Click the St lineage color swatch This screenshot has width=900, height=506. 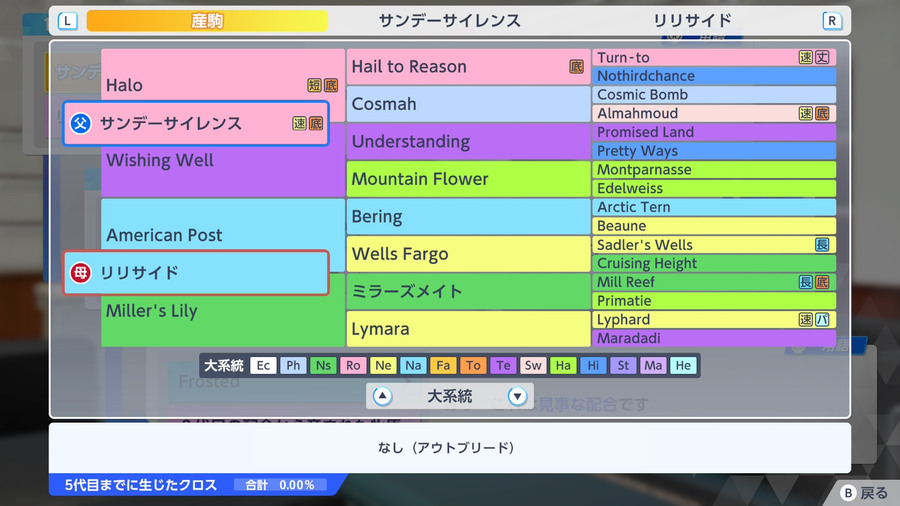tap(623, 365)
